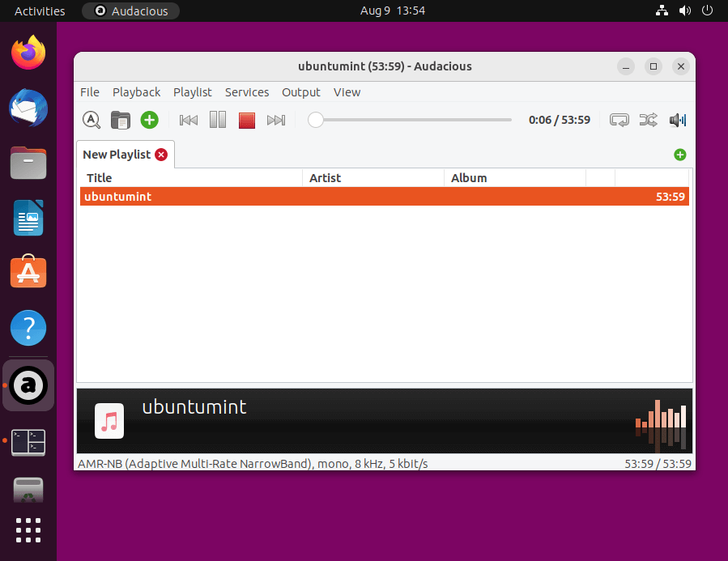This screenshot has height=561, width=728.
Task: Open the Files manager from the dock
Action: click(28, 163)
